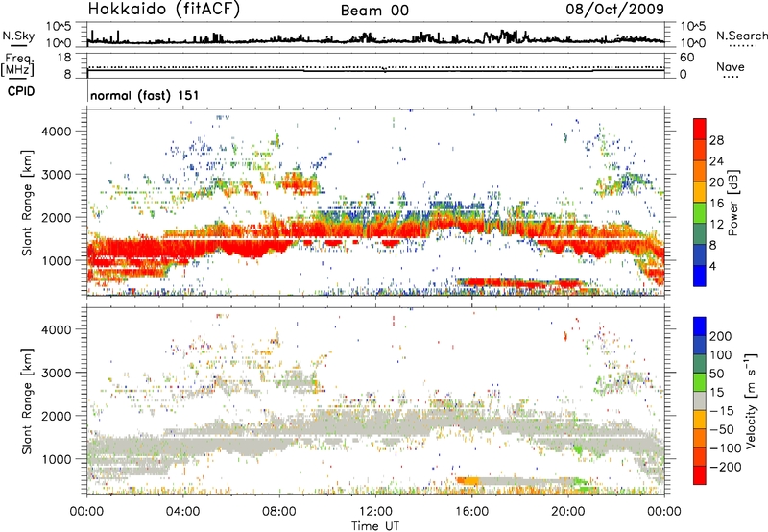Click the '28' tick on power colorbar

[716, 140]
